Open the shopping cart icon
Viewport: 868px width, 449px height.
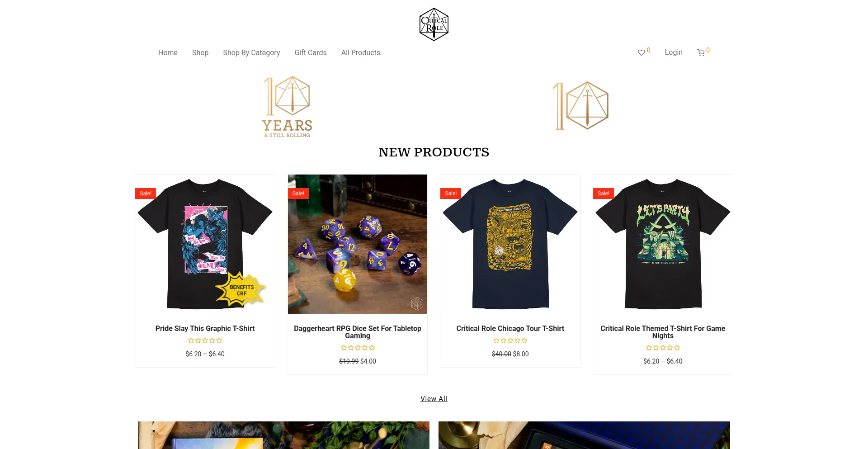click(x=701, y=52)
